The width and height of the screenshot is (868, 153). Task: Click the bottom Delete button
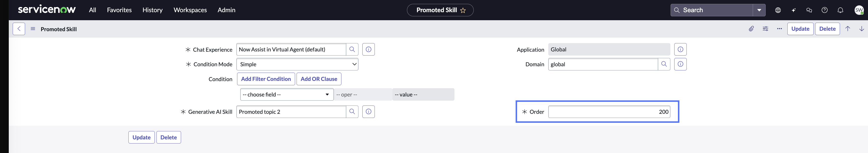coord(168,137)
